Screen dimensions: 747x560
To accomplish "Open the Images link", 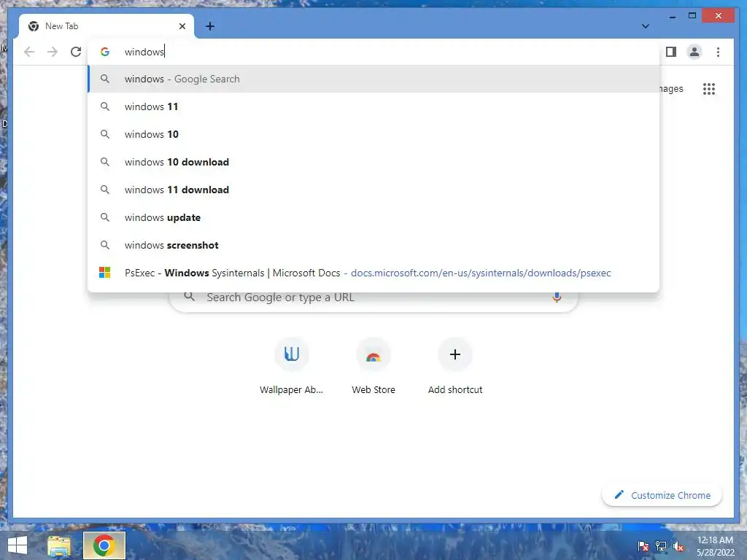I will (672, 89).
